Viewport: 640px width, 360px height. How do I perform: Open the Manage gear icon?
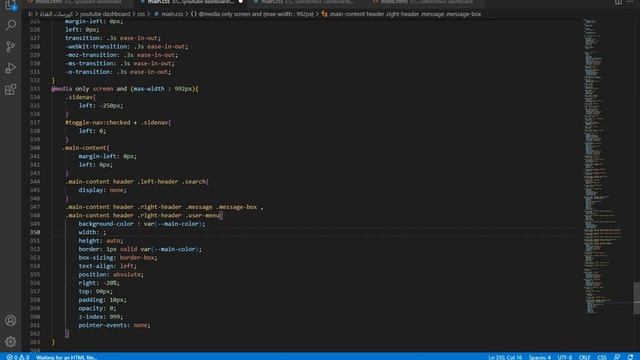[x=11, y=342]
